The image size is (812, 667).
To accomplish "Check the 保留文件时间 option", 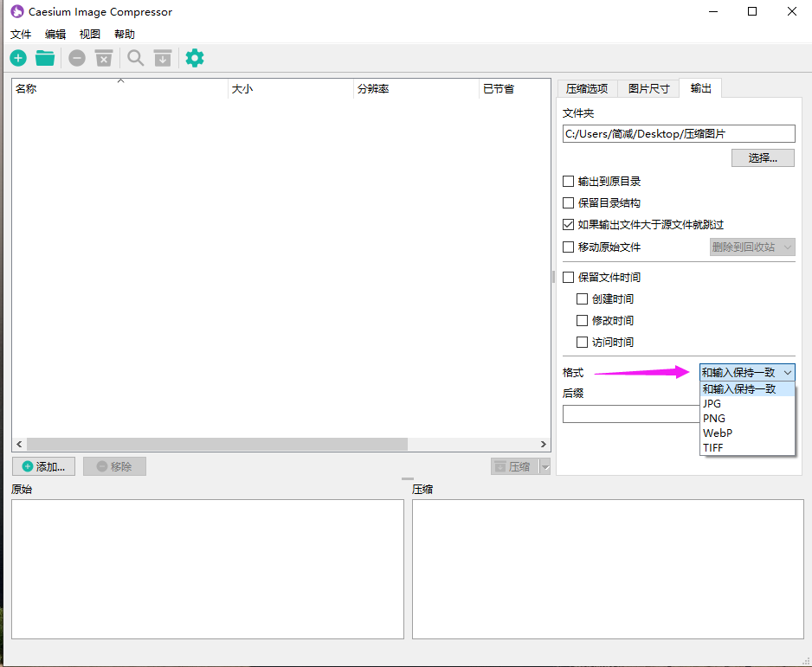I will pos(569,278).
